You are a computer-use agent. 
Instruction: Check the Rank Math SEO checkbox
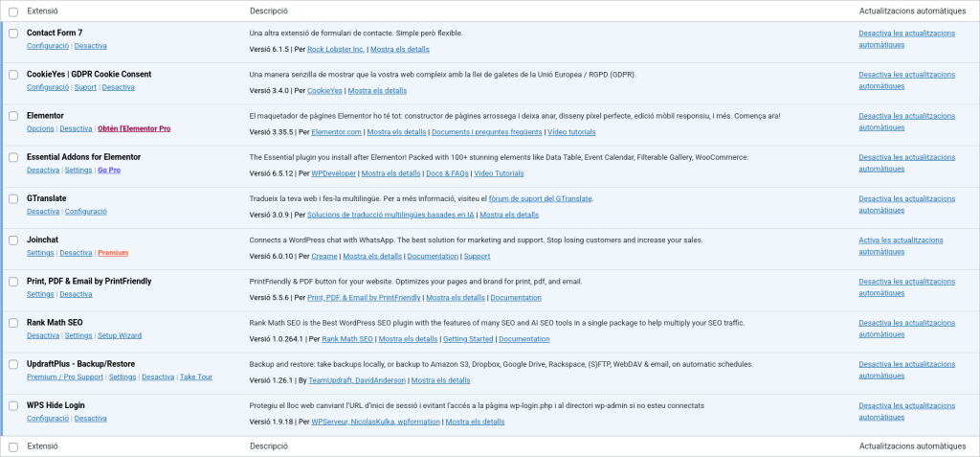13,323
